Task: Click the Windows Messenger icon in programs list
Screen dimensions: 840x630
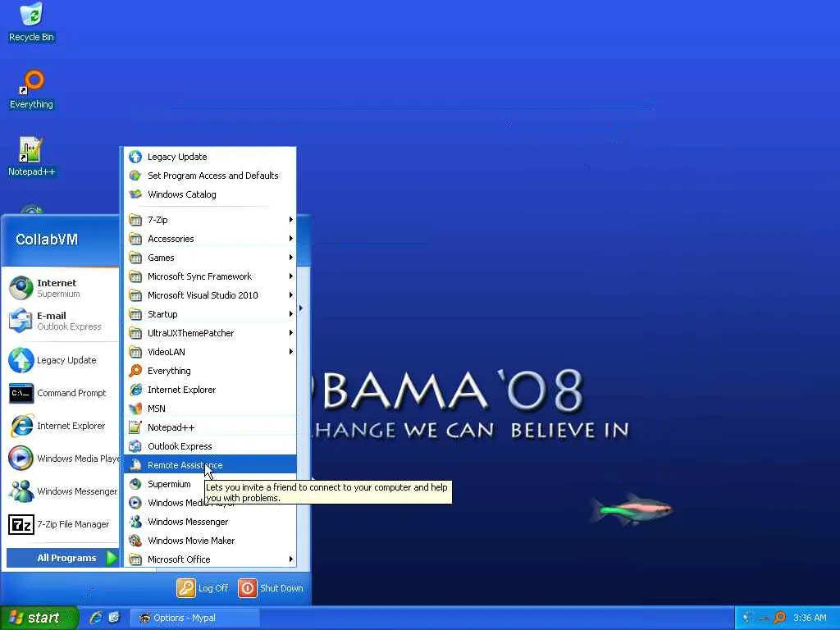Action: tap(135, 521)
